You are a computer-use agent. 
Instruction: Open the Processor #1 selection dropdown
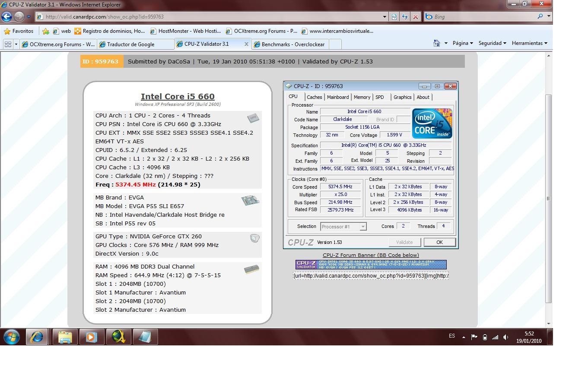(x=343, y=227)
